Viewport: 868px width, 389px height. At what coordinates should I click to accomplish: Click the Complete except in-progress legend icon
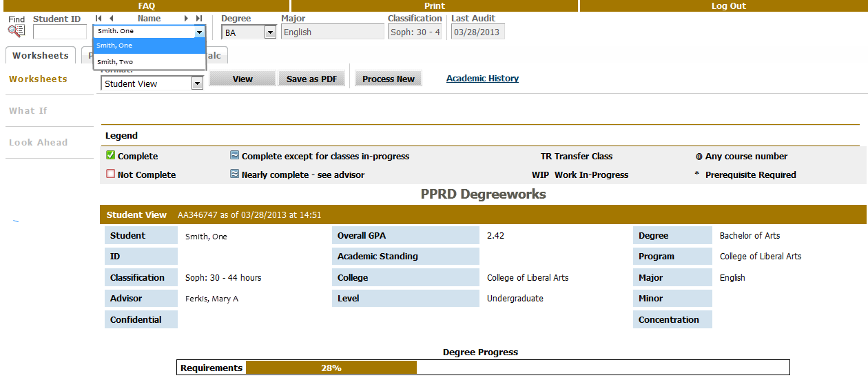click(235, 156)
